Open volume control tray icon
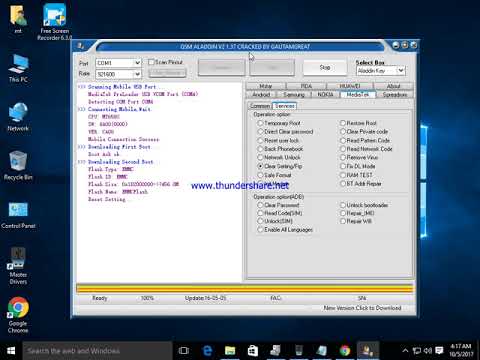This screenshot has height=360, width=480. coord(428,350)
